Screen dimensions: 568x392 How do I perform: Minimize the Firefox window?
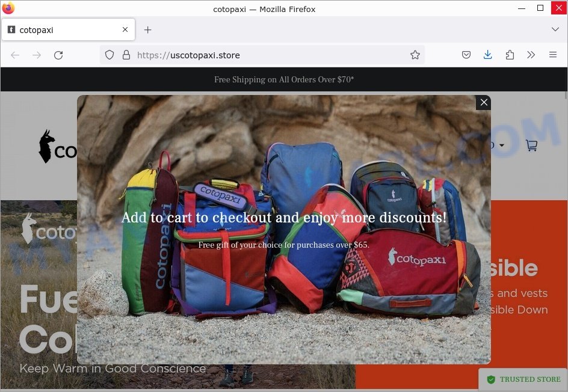522,8
